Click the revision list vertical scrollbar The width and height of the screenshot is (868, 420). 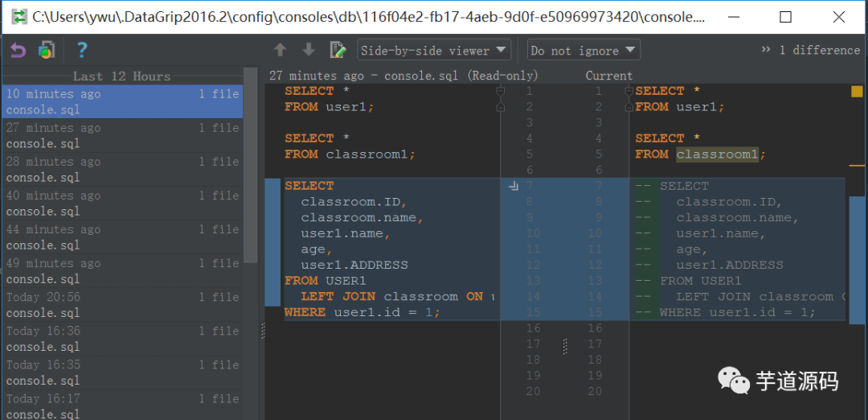tap(250, 165)
